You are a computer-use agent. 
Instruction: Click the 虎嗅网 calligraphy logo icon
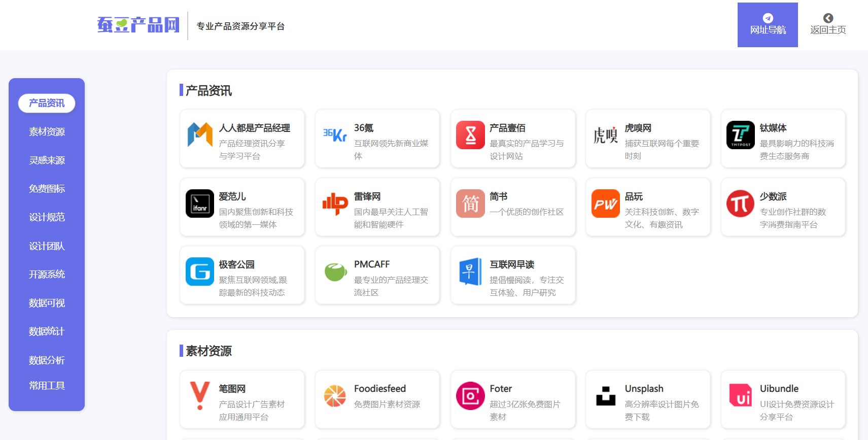click(606, 135)
